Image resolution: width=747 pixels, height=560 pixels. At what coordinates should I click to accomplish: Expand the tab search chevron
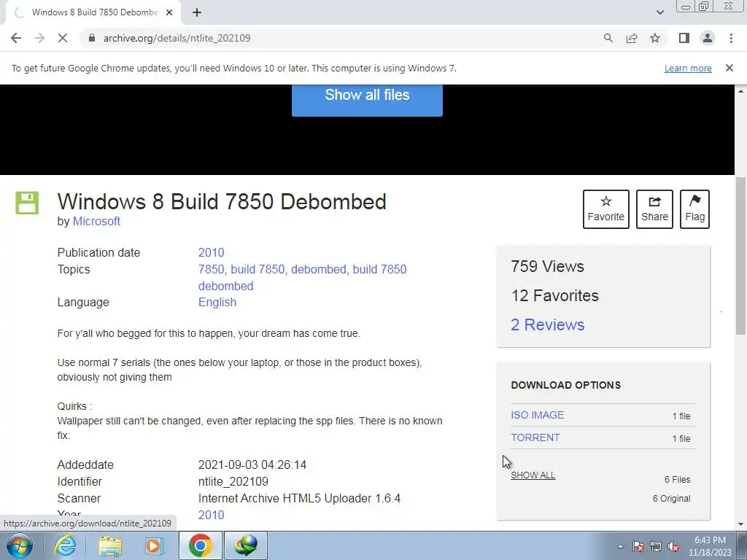(x=659, y=12)
